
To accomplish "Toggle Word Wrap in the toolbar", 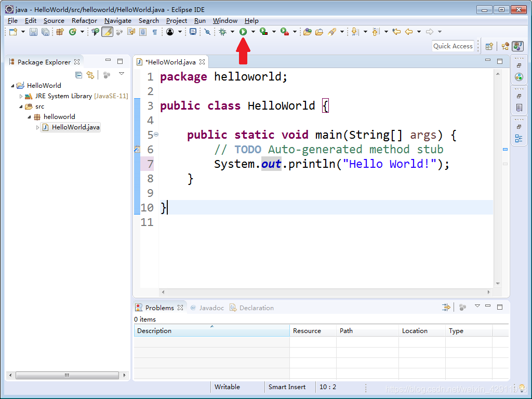I will point(131,32).
